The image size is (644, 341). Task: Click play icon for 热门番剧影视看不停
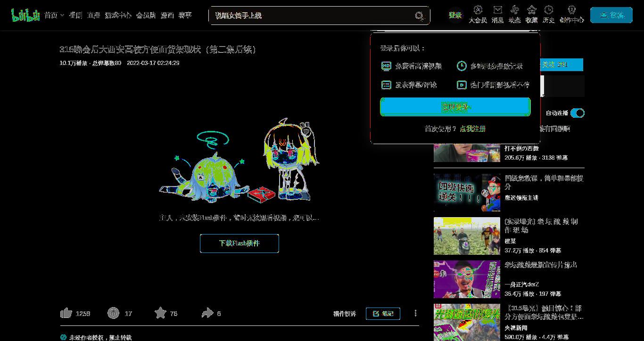click(x=462, y=85)
